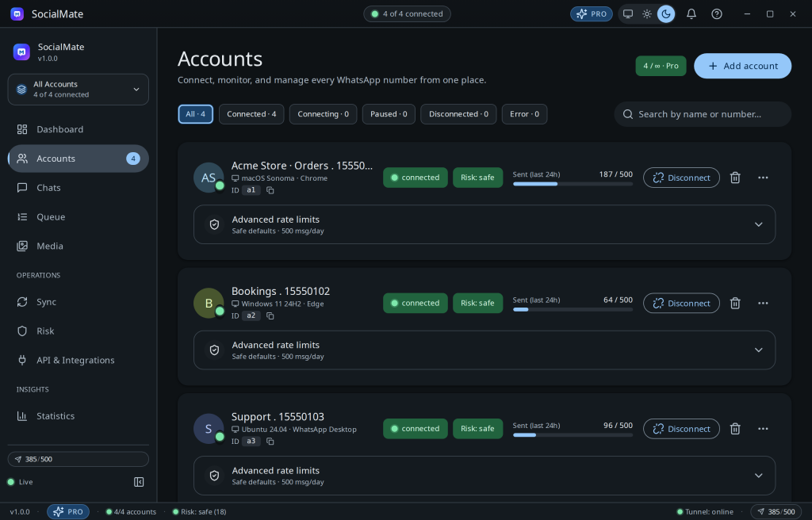
Task: Select 'Connected · 4' filter
Action: (x=251, y=114)
